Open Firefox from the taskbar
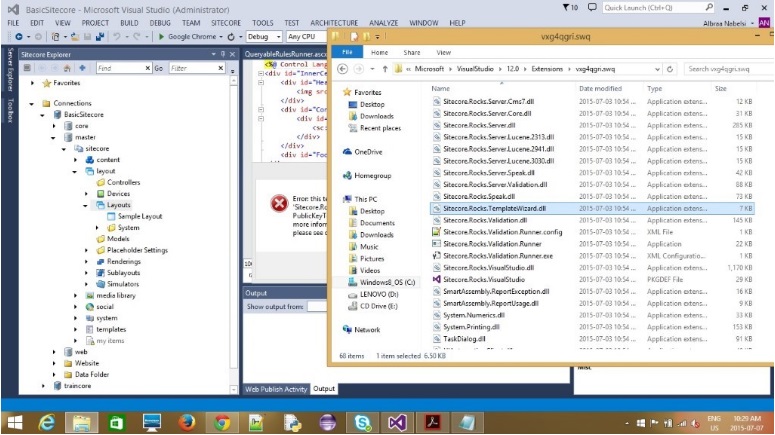The image size is (775, 435). (186, 423)
